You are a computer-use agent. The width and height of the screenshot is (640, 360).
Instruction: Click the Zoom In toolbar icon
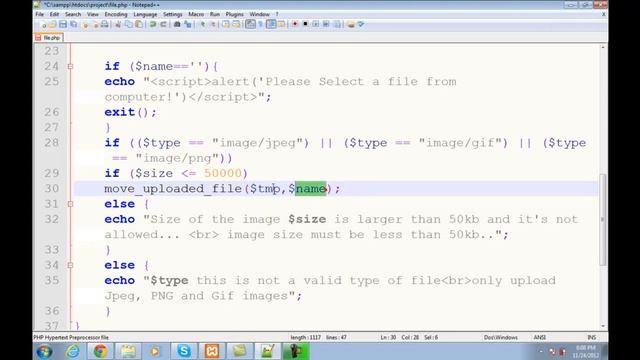point(202,24)
